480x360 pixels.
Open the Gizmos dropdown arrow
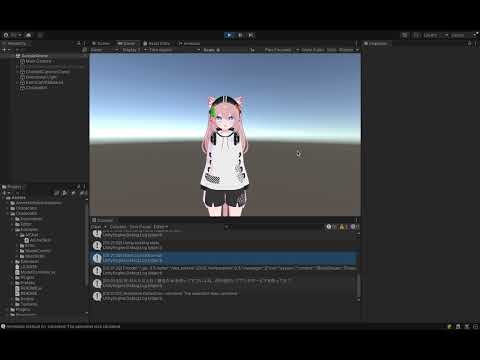357,50
